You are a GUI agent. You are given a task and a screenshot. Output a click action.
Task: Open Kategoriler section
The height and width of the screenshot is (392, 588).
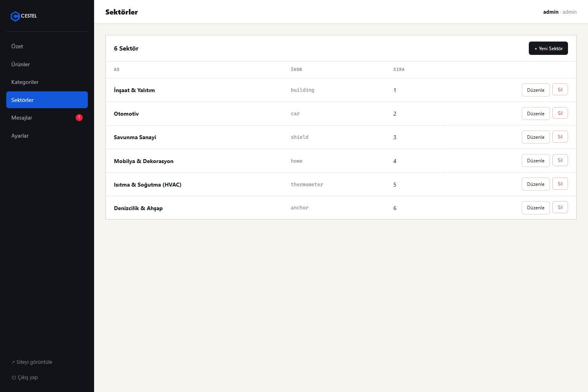point(47,82)
